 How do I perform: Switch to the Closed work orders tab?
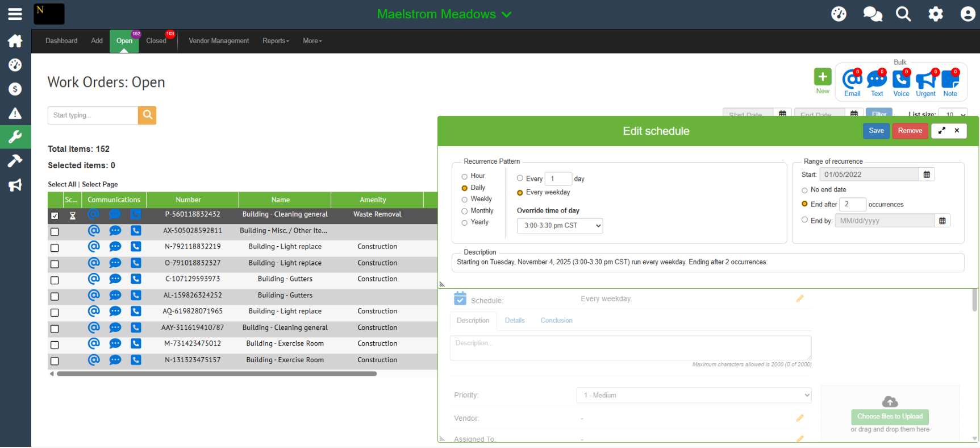[x=156, y=41]
